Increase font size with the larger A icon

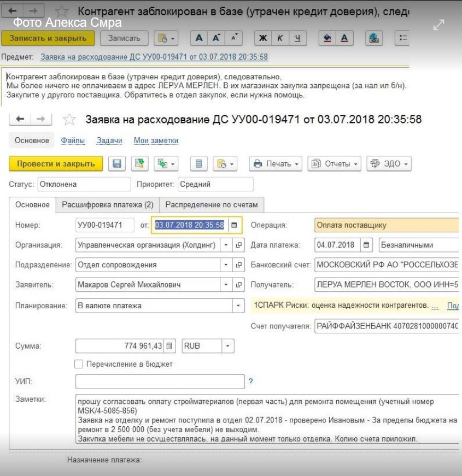pyautogui.click(x=216, y=38)
